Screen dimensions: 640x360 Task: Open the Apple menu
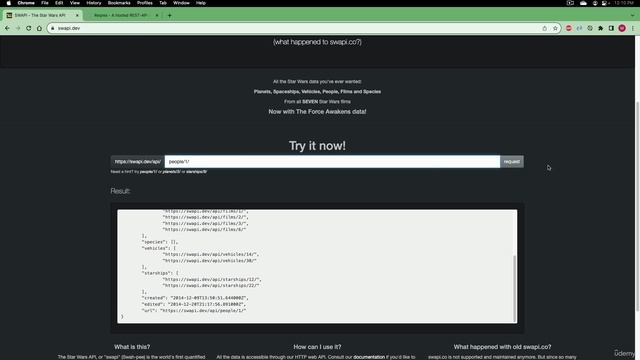tap(9, 3)
